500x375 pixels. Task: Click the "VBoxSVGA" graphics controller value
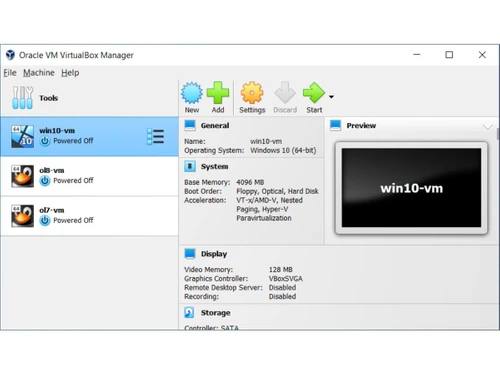pos(286,278)
